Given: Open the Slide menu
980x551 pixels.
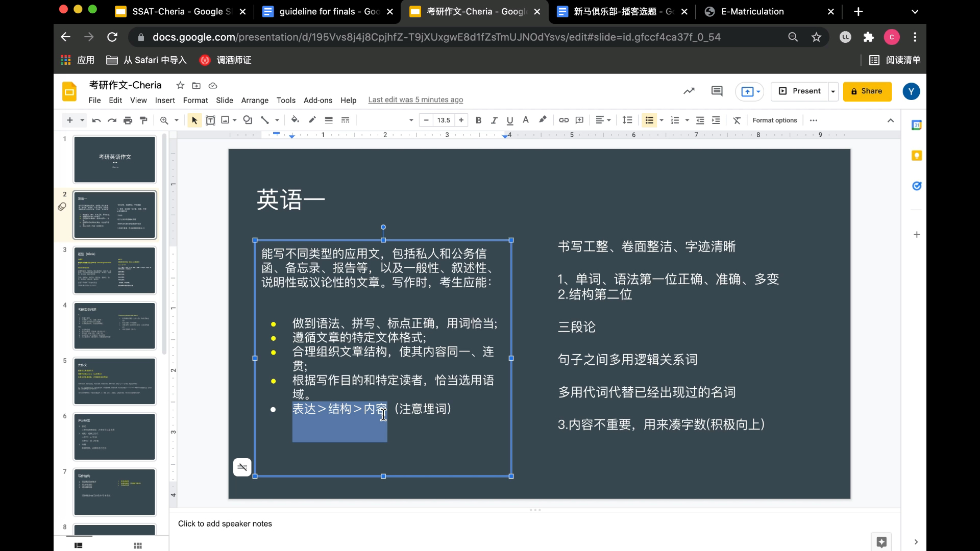Looking at the screenshot, I should coord(224,99).
